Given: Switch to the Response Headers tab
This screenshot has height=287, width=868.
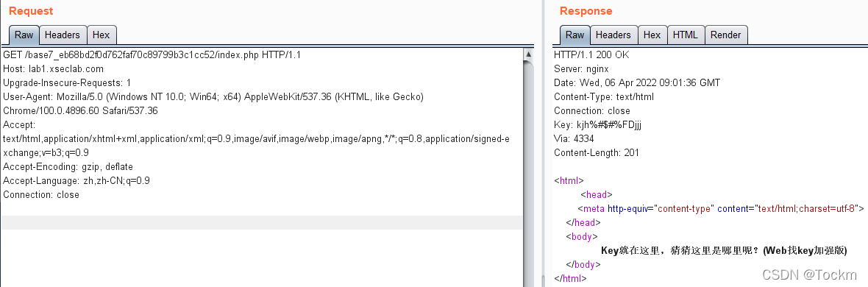Looking at the screenshot, I should (613, 35).
